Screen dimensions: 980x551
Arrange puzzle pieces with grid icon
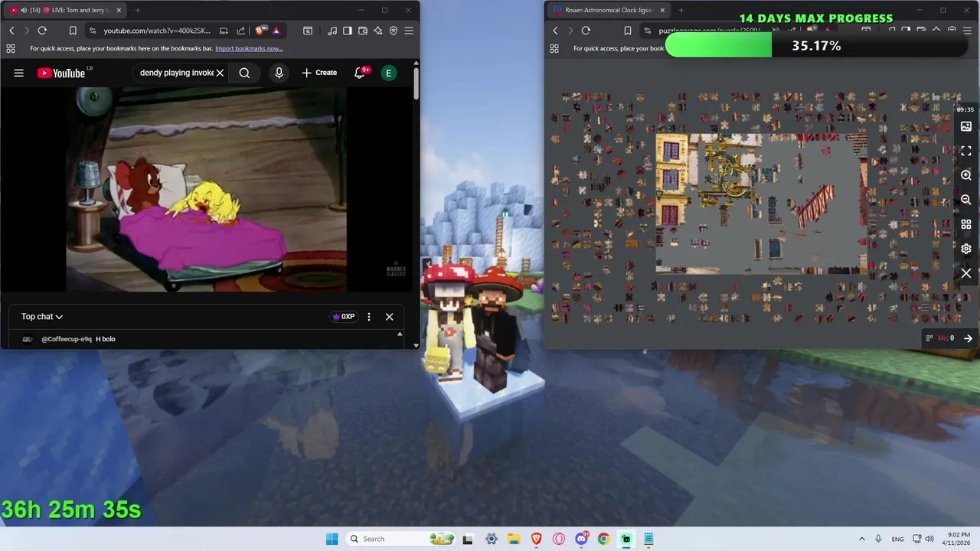tap(966, 224)
